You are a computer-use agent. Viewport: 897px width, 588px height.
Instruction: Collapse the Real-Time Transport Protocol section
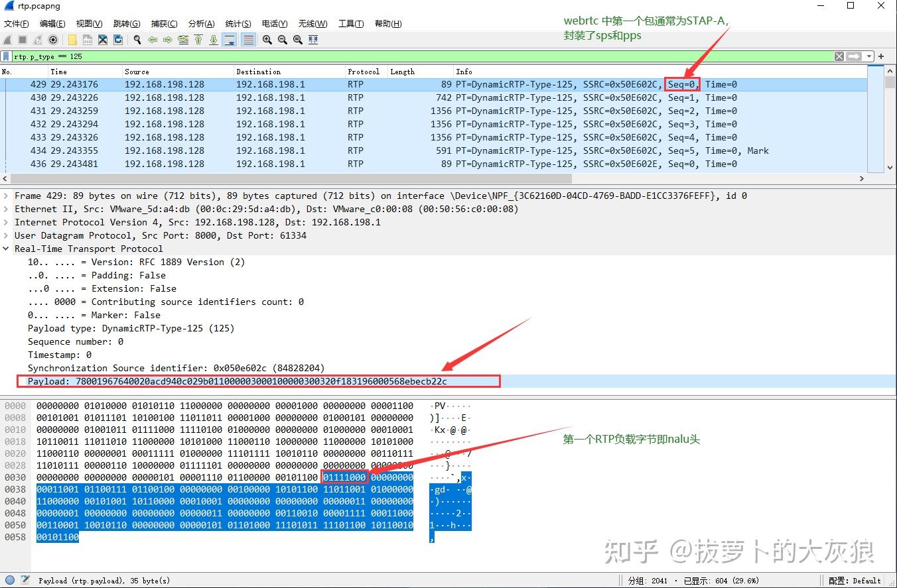[7, 249]
